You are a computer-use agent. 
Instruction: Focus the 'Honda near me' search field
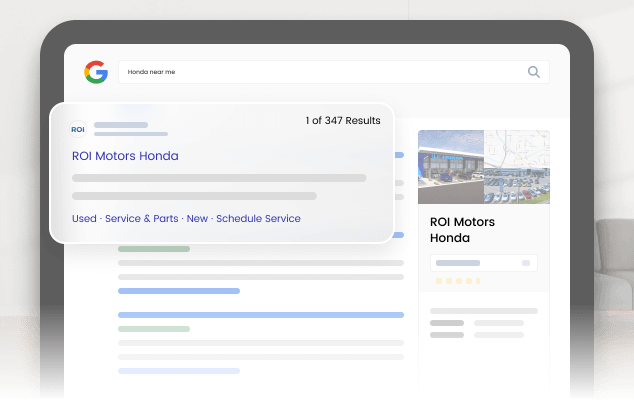tap(334, 72)
